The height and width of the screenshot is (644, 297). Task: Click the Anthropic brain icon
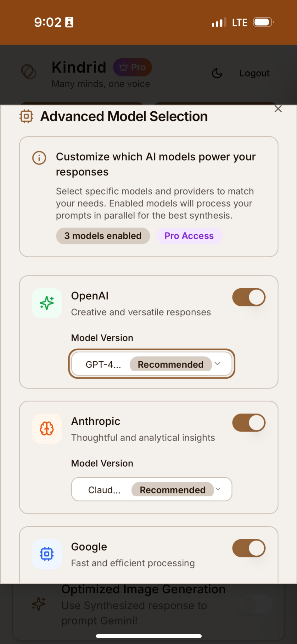(47, 429)
